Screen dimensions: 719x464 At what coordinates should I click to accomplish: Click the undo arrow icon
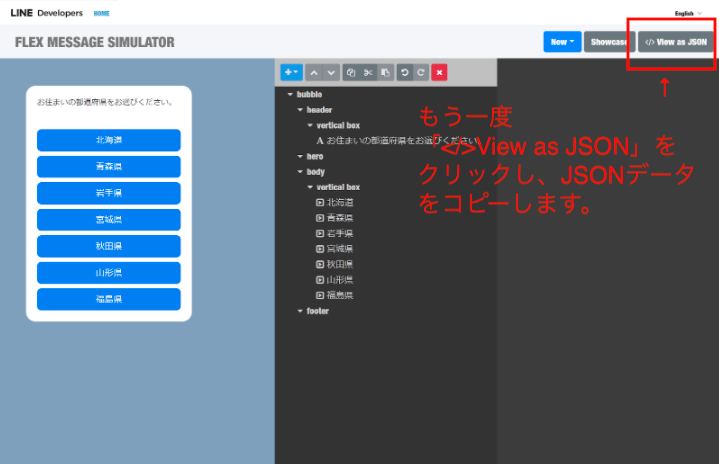404,72
